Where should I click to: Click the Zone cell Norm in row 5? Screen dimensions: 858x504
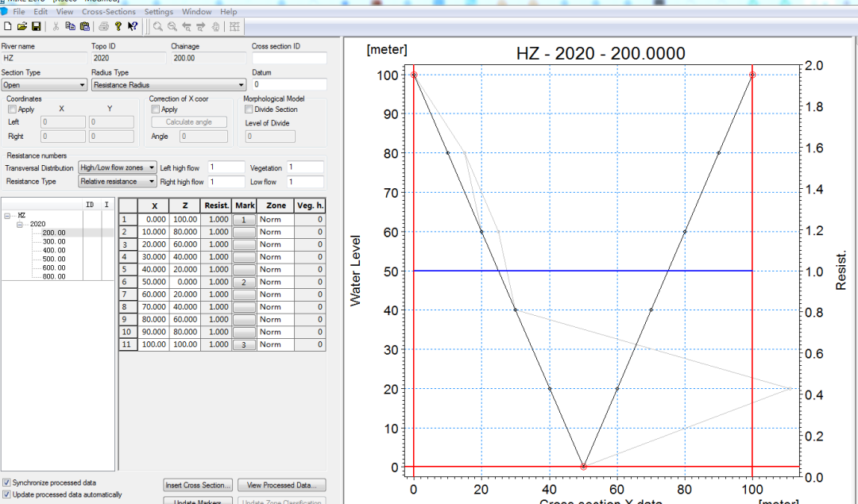(275, 270)
